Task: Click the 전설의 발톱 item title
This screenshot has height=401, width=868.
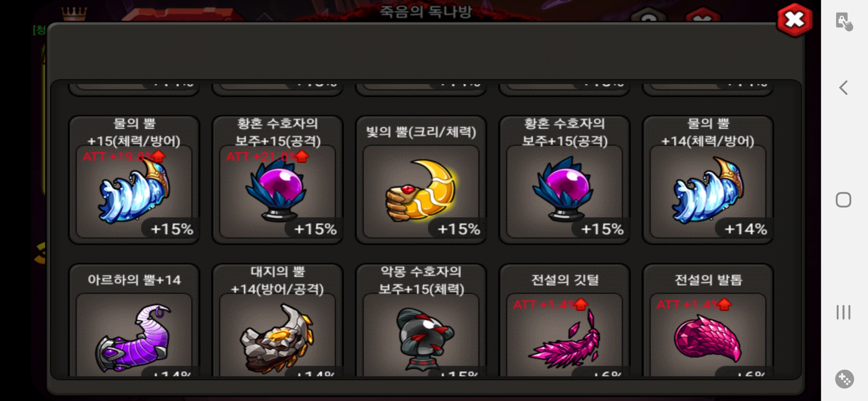Action: click(708, 280)
